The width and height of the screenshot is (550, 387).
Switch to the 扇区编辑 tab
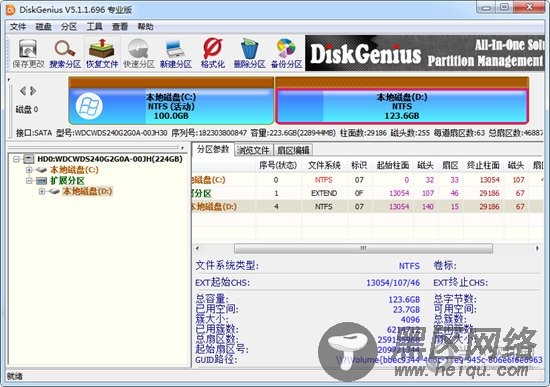pyautogui.click(x=293, y=150)
